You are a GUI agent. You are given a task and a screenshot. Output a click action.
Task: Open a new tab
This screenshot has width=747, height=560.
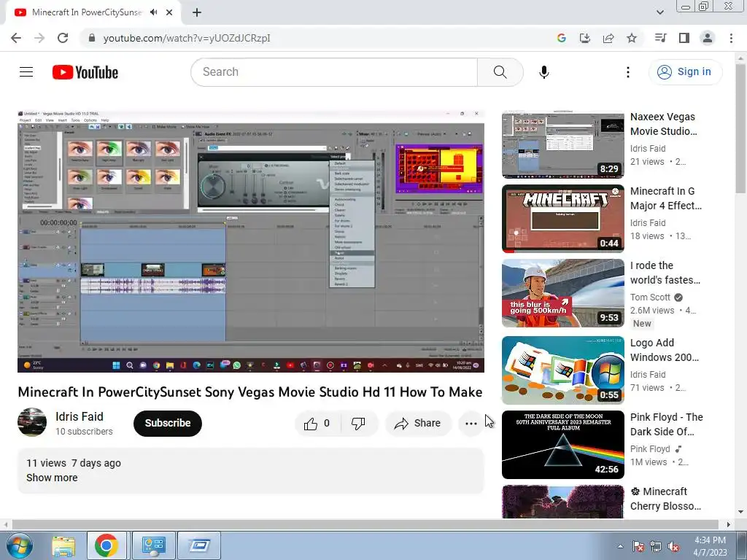point(197,12)
